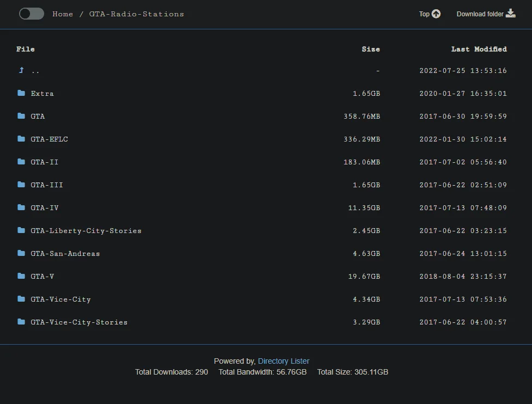The height and width of the screenshot is (404, 532).
Task: Open the GTA-III folder
Action: (x=47, y=185)
